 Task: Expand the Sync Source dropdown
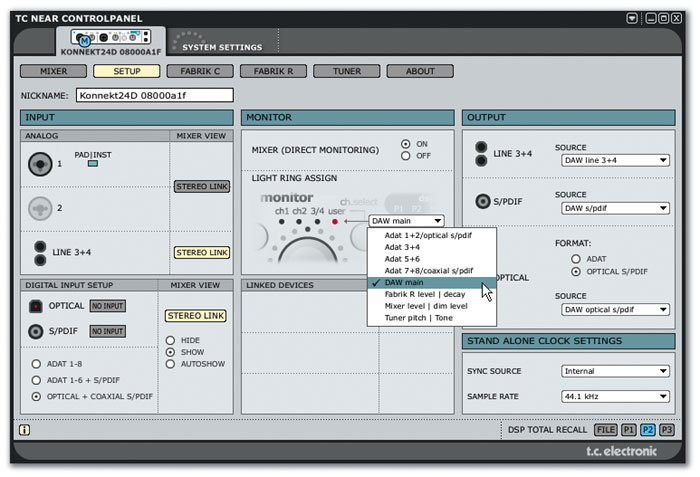615,371
